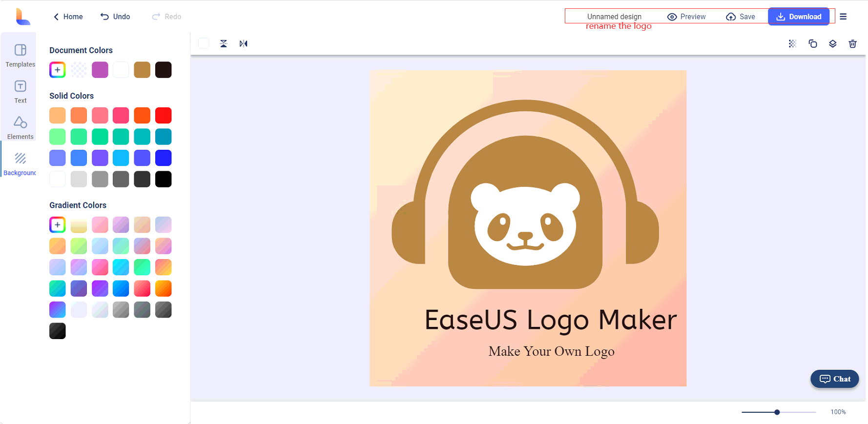
Task: Flip the element horizontally
Action: tap(244, 43)
